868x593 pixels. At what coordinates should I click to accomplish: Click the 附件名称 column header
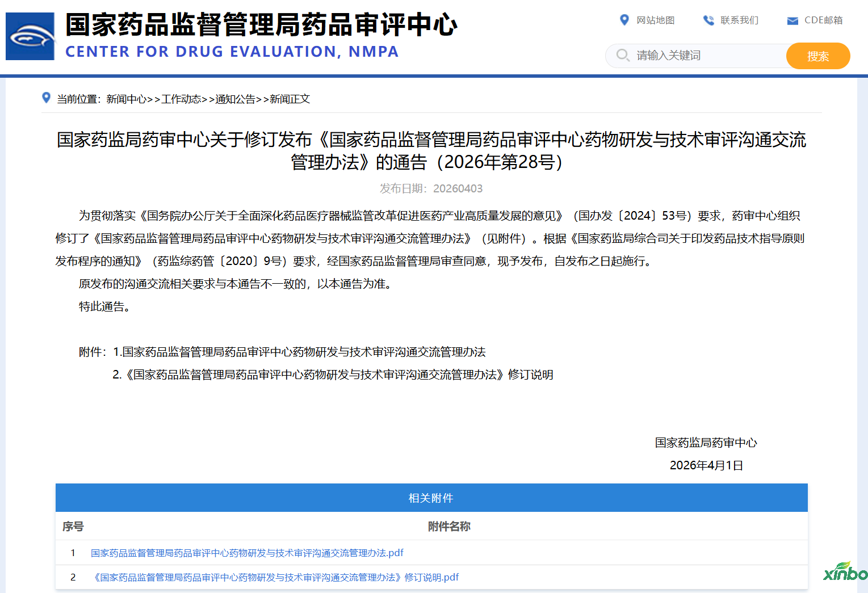click(x=448, y=527)
